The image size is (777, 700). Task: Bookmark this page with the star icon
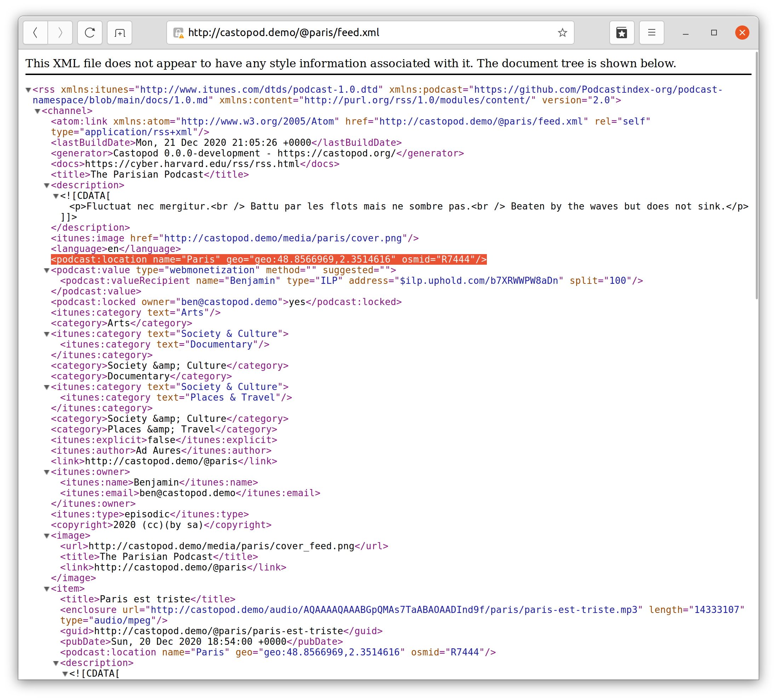562,33
